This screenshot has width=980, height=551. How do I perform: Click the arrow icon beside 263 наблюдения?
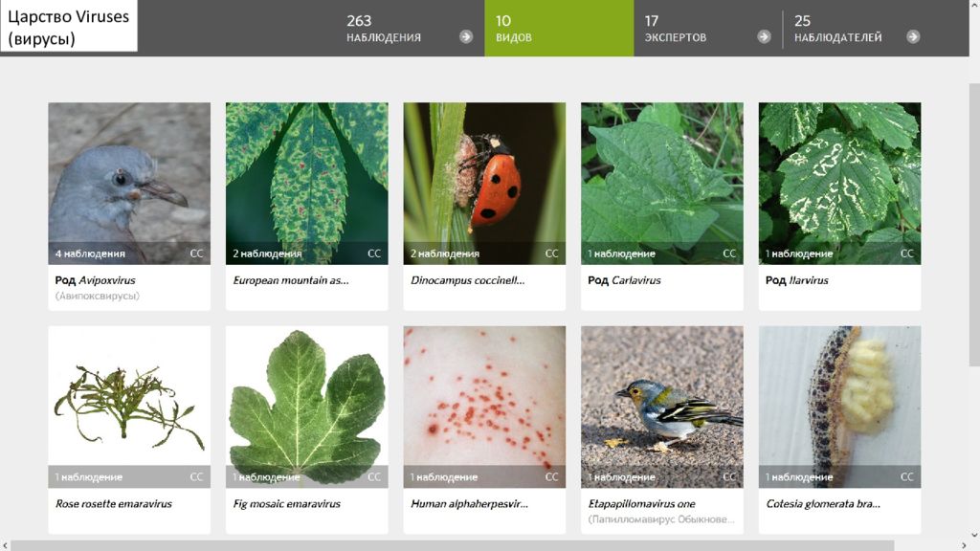(x=466, y=37)
